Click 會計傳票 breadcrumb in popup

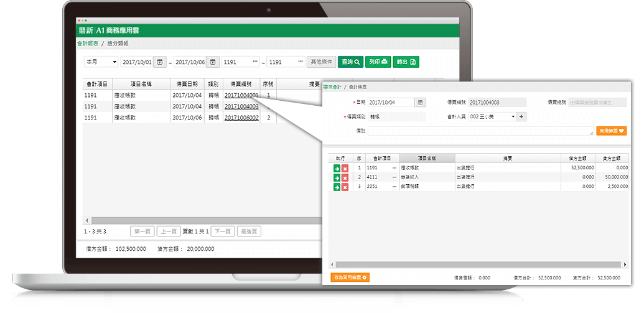pyautogui.click(x=358, y=87)
